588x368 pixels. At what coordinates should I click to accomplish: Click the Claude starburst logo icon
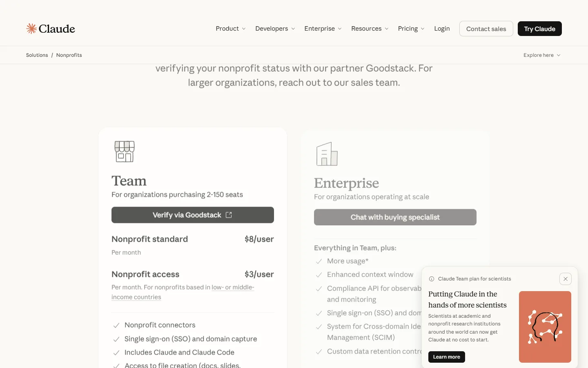click(x=31, y=29)
